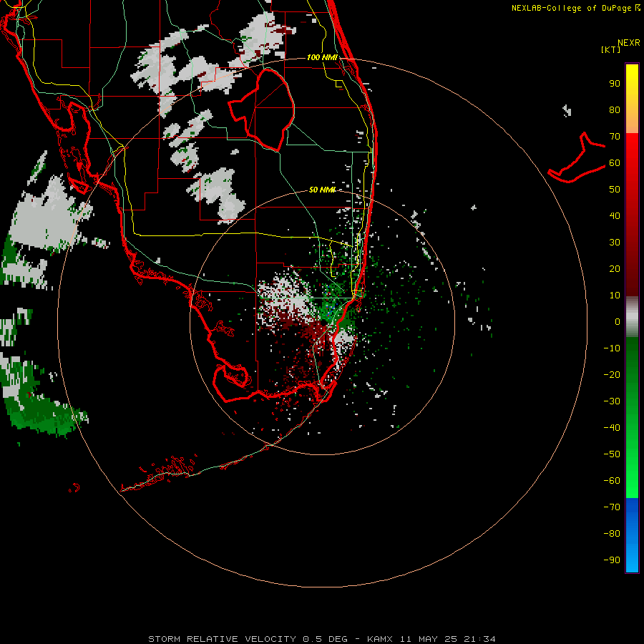
Task: Click the '50 NMI' range ring label
Action: [x=322, y=190]
